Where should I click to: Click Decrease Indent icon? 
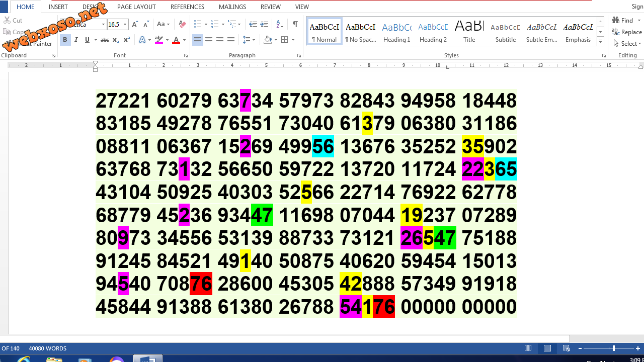pos(253,24)
